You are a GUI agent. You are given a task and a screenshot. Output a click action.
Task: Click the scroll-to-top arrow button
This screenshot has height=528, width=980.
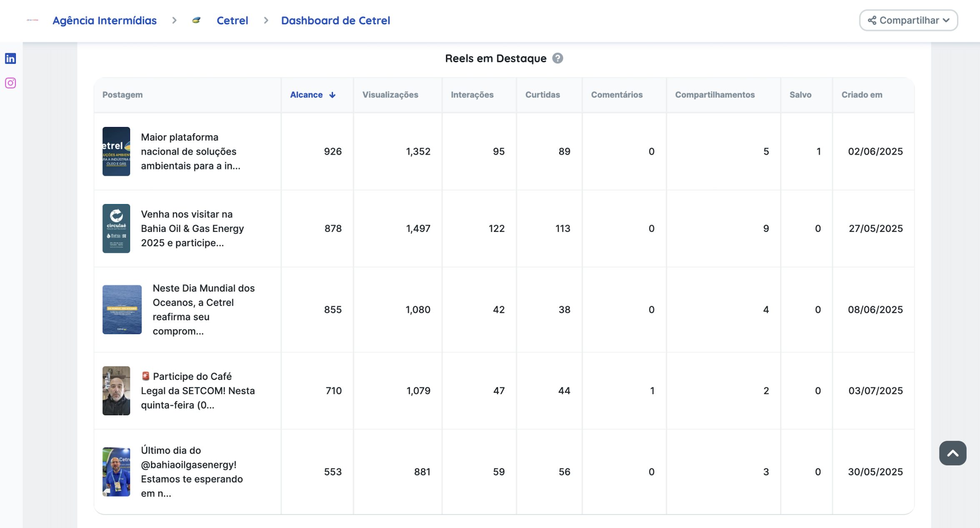pos(952,453)
